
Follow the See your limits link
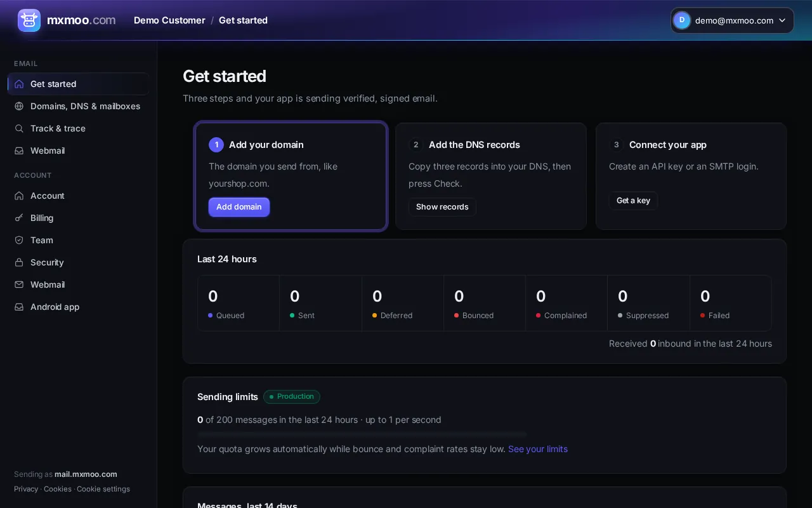coord(538,449)
